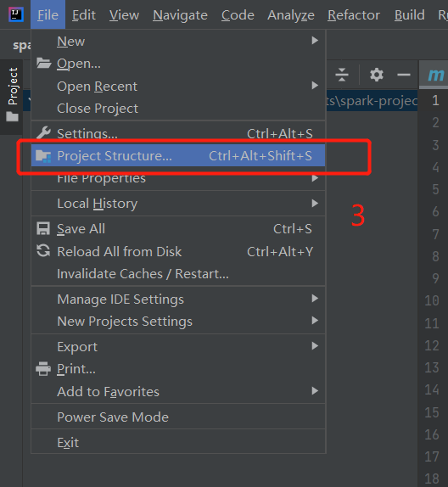Open the Project Structure… menu item

point(178,155)
